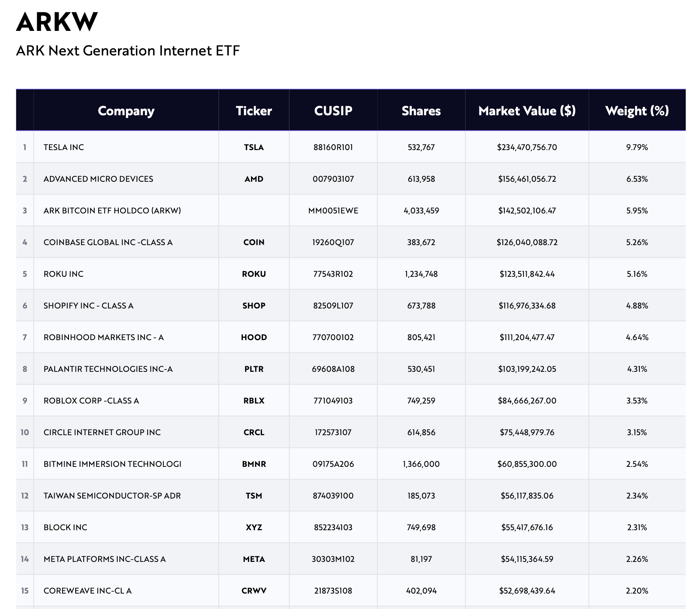Image resolution: width=700 pixels, height=609 pixels.
Task: Click the Ticker column header
Action: [254, 111]
